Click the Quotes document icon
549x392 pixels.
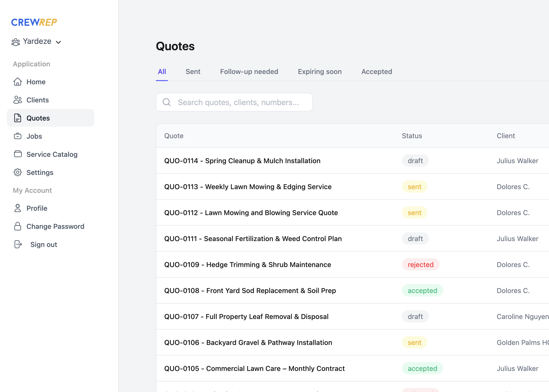(18, 118)
